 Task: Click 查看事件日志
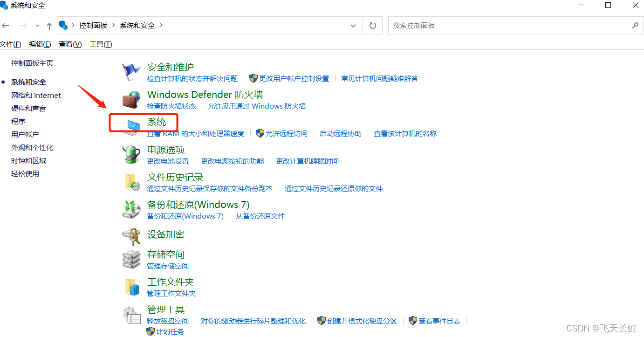[439, 321]
